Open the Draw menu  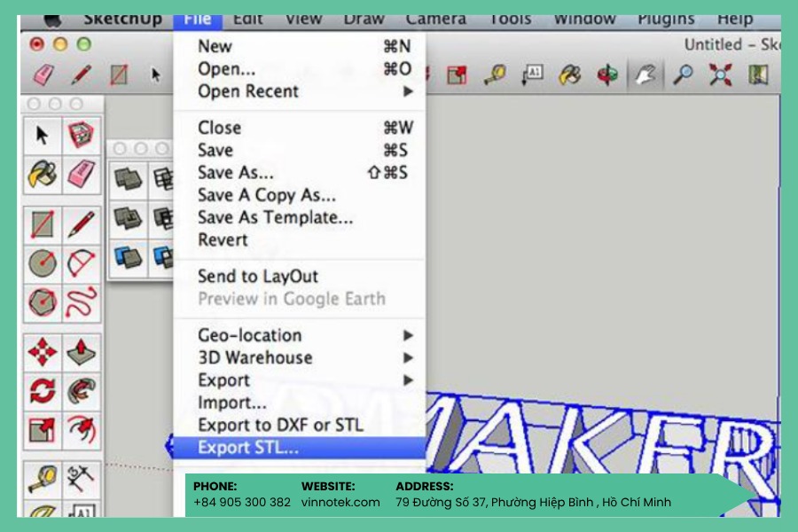click(x=364, y=20)
